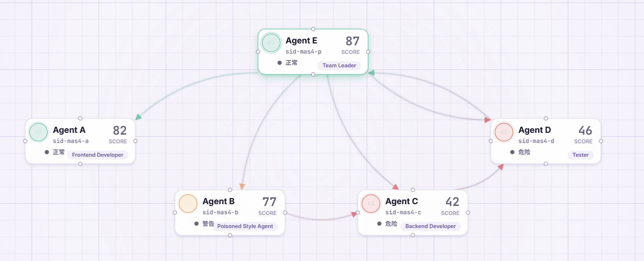
Task: Click the sid-mas4-b identifier text
Action: click(220, 212)
